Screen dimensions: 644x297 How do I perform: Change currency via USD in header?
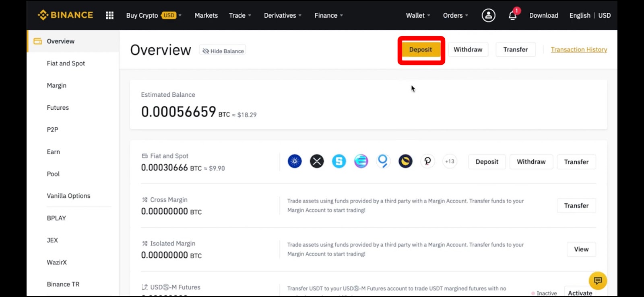(604, 15)
